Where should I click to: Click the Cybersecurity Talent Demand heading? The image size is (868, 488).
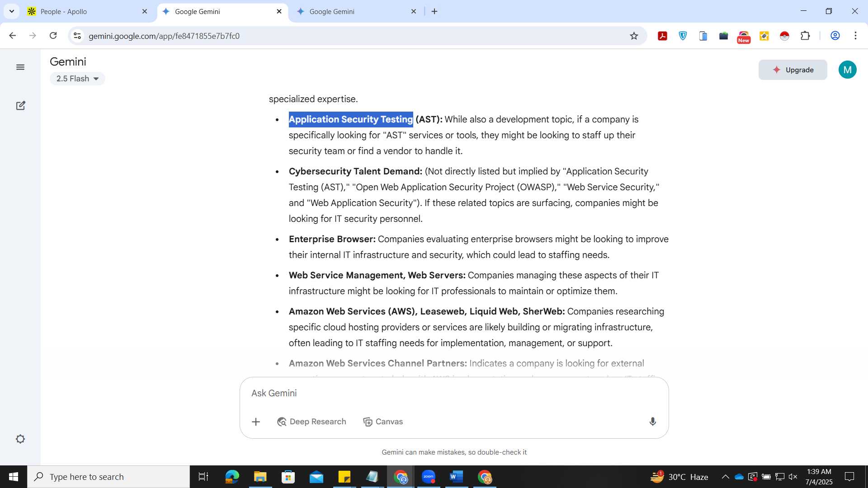coord(355,171)
